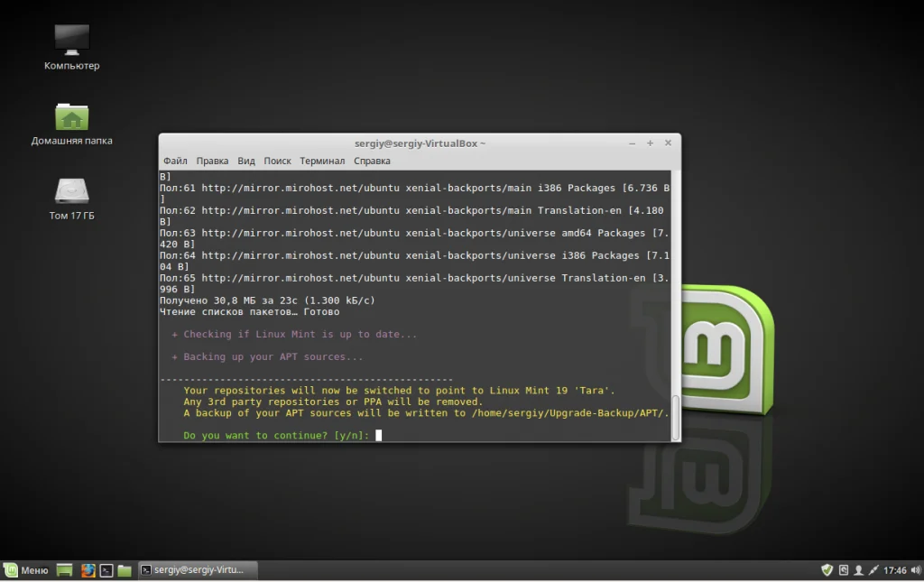924x582 pixels.
Task: Open the sound volume tray icon
Action: 916,569
